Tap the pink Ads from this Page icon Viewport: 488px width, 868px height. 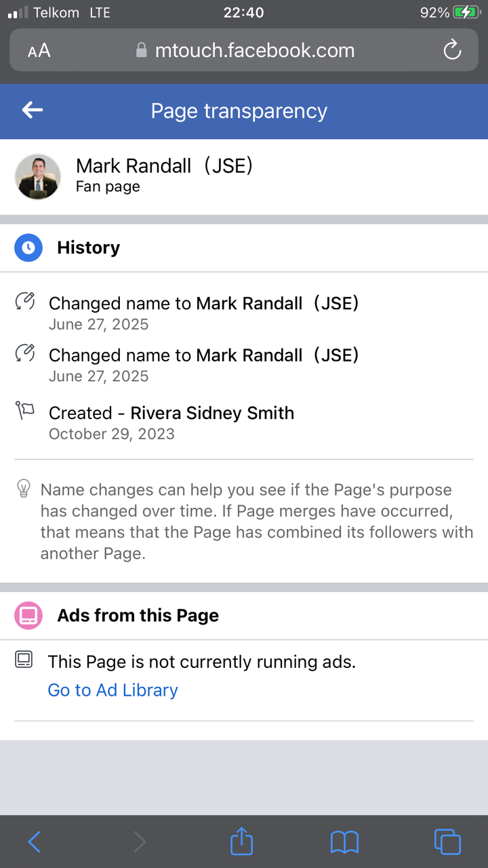[x=28, y=616]
